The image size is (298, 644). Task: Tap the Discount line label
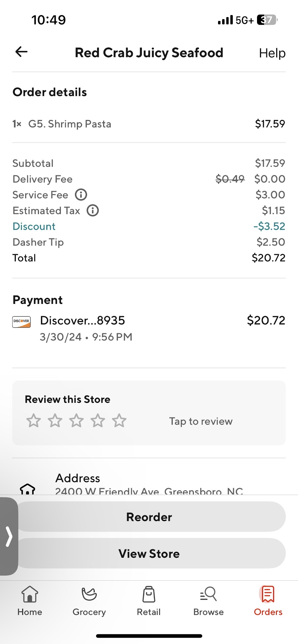pos(34,226)
